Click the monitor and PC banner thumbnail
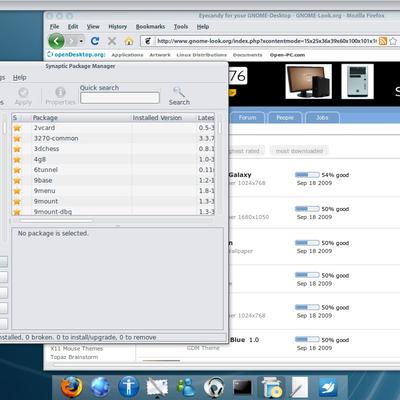This screenshot has width=400, height=400. 309,82
